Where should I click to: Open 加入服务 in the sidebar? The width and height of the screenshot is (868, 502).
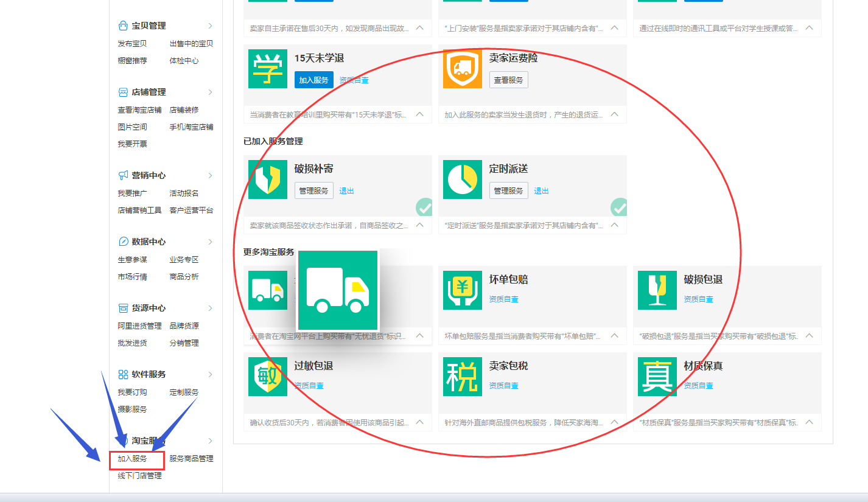[133, 459]
